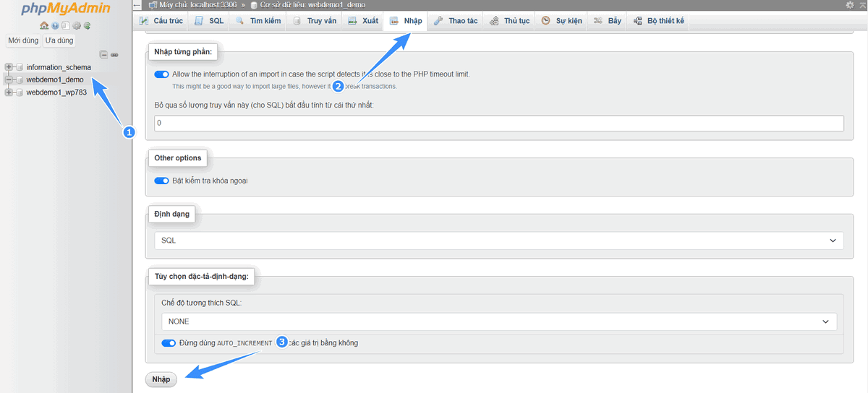Toggle the import interruption switch
Image resolution: width=868 pixels, height=393 pixels.
pos(161,74)
